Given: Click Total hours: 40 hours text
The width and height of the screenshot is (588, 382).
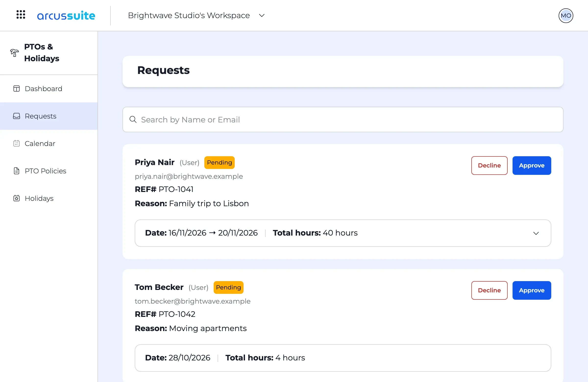Looking at the screenshot, I should pos(315,233).
